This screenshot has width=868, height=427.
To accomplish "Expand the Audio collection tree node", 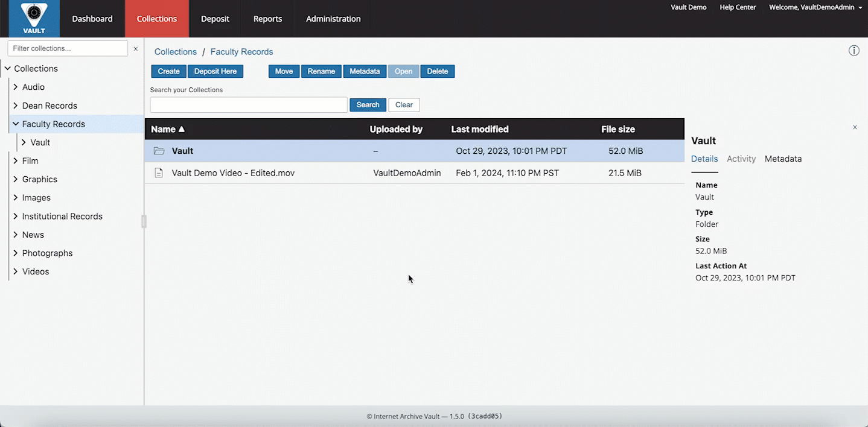I will 16,87.
